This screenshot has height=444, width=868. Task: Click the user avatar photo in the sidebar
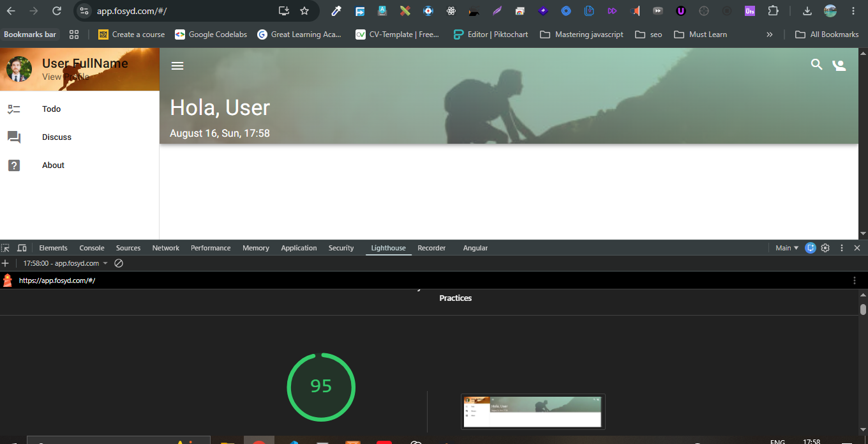coord(19,69)
